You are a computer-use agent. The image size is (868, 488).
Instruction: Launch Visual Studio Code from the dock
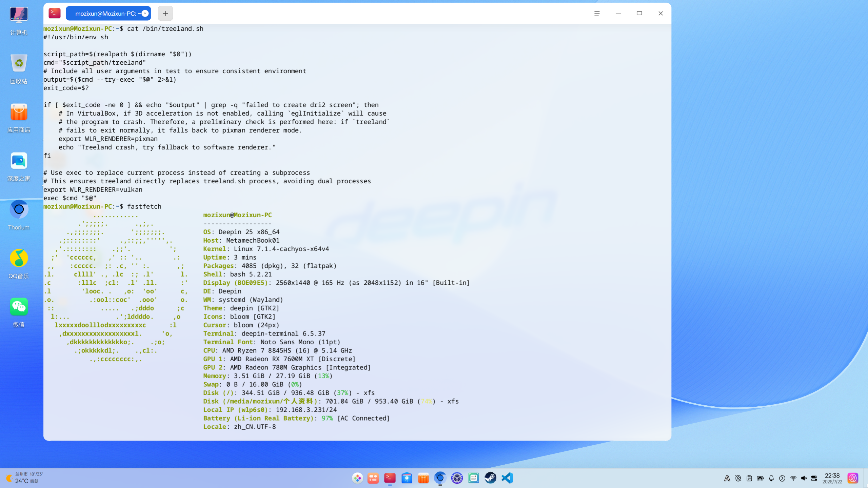[507, 478]
